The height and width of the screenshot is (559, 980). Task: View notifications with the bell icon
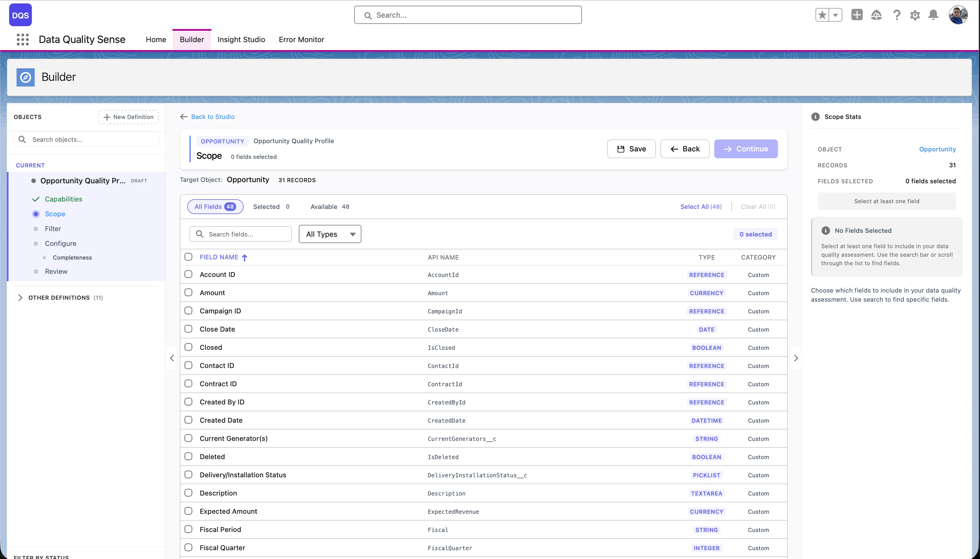pyautogui.click(x=934, y=15)
